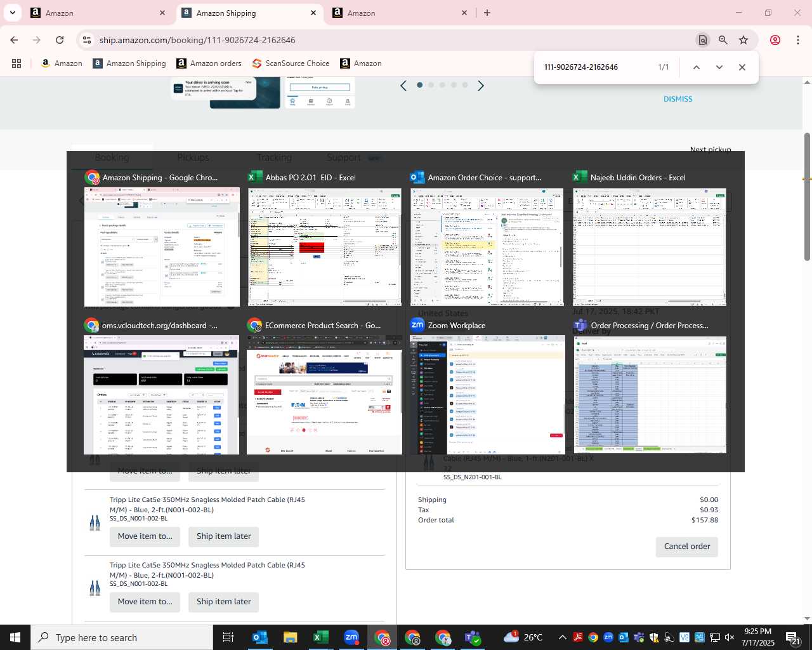The width and height of the screenshot is (812, 650).
Task: Click the Windows Security tray icon
Action: point(654,637)
